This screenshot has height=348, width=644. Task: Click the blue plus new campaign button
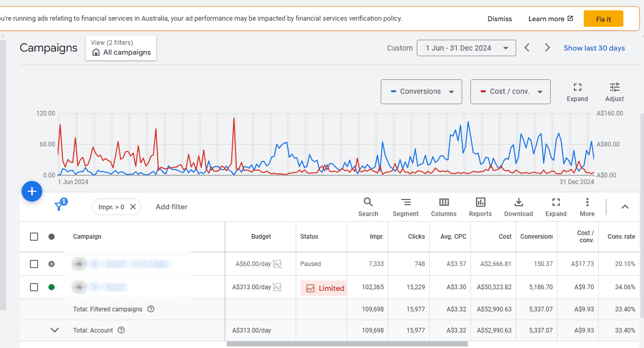tap(32, 191)
